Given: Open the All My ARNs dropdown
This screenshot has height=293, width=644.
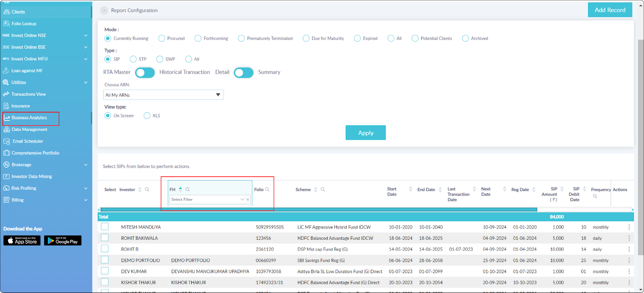Looking at the screenshot, I should pos(163,95).
